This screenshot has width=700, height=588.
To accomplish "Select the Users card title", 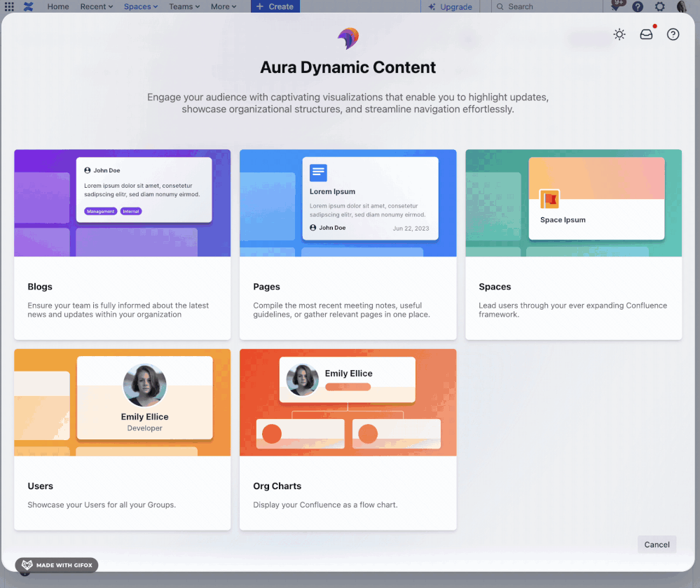I will 40,486.
